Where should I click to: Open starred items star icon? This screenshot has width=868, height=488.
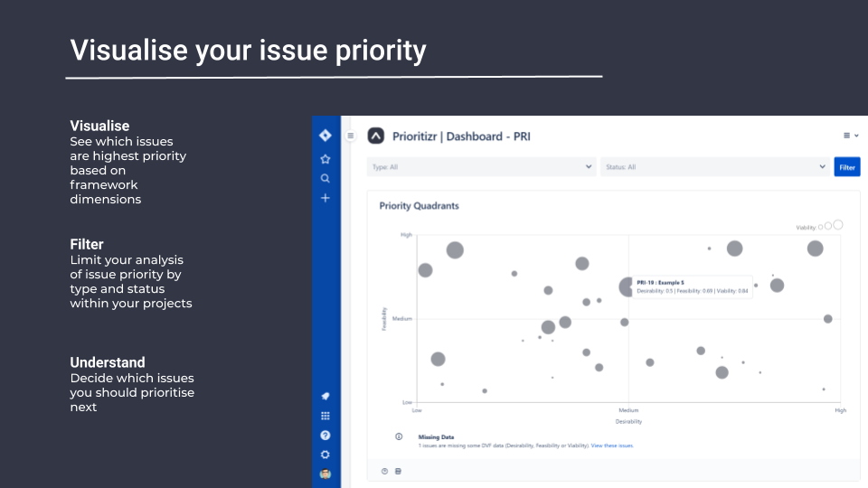tap(325, 159)
